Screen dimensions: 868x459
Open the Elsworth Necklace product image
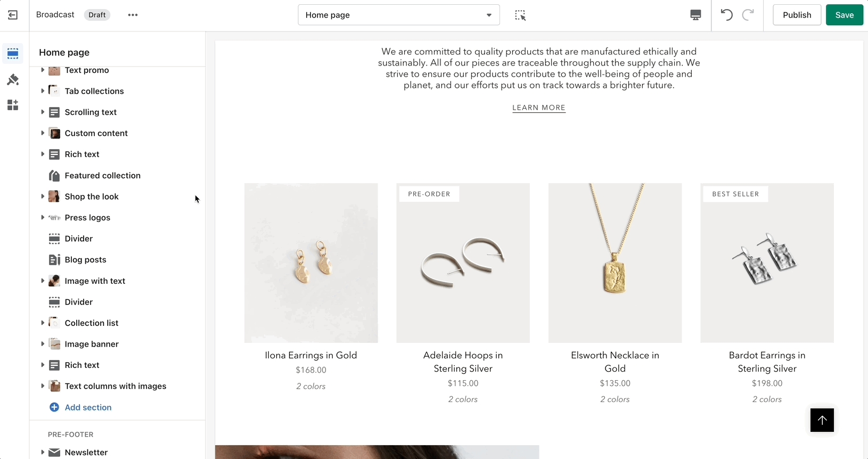[x=615, y=263]
